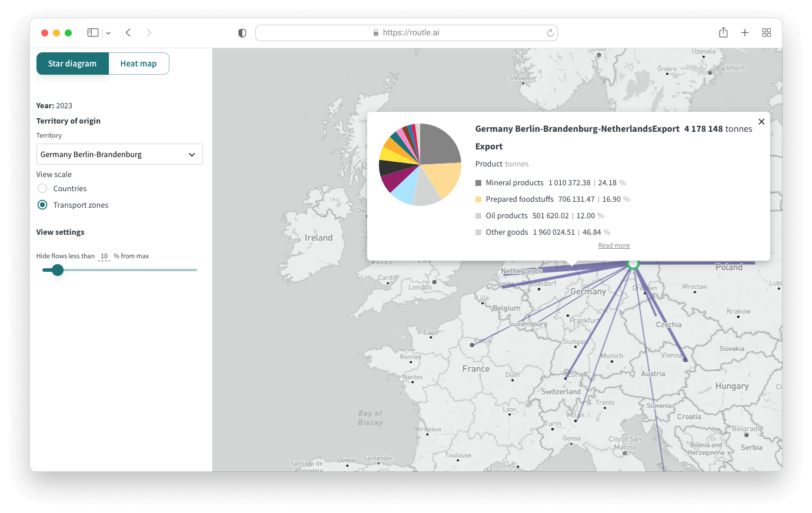Viewport: 812px width, 513px height.
Task: Select the green origin marker near Berlin
Action: click(633, 264)
